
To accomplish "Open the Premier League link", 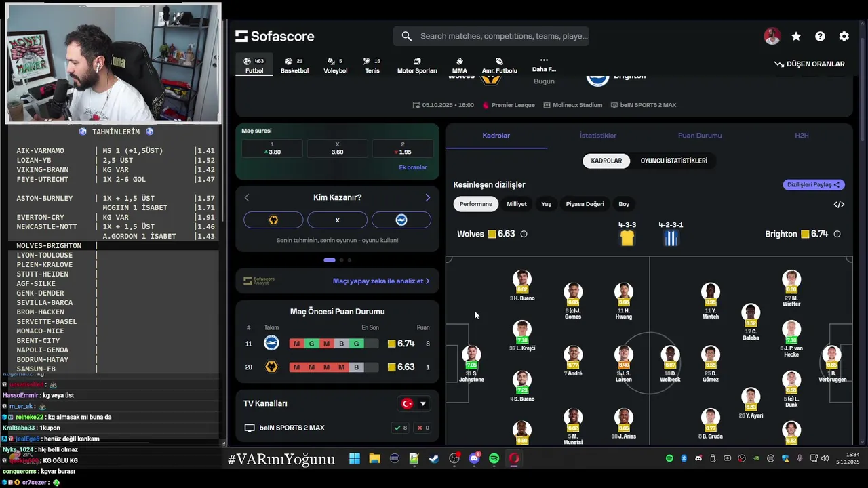I will point(509,105).
